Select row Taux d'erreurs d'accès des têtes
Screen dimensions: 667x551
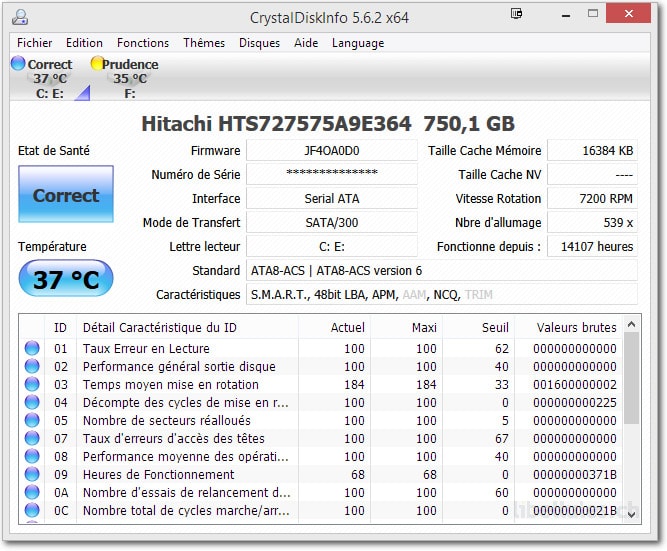click(321, 438)
